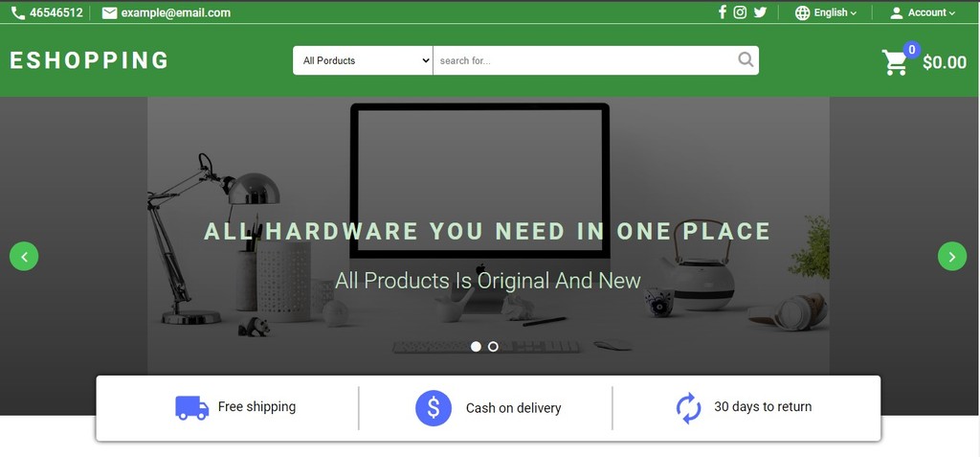980x457 pixels.
Task: Click the magnifier search icon
Action: (x=746, y=59)
